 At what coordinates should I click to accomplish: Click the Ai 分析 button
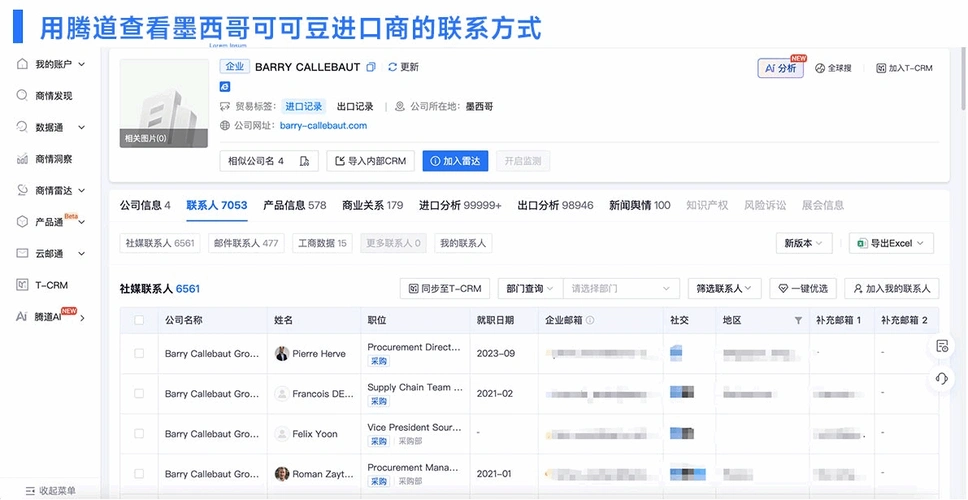780,69
